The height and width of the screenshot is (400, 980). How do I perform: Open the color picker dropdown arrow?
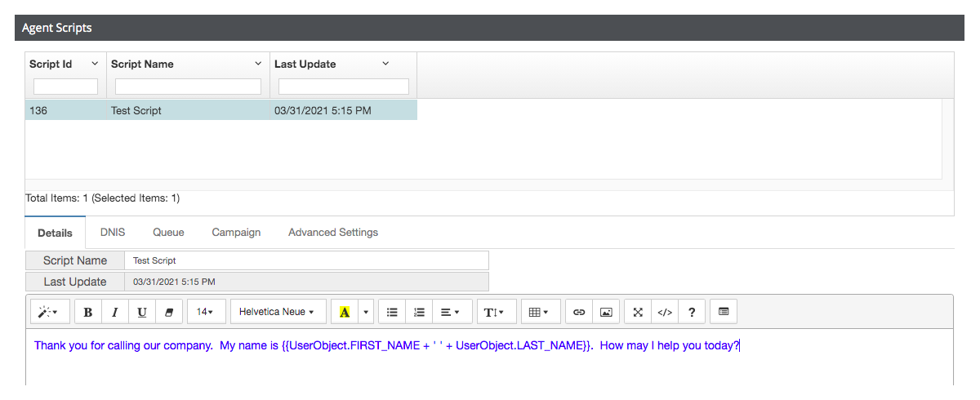click(366, 312)
